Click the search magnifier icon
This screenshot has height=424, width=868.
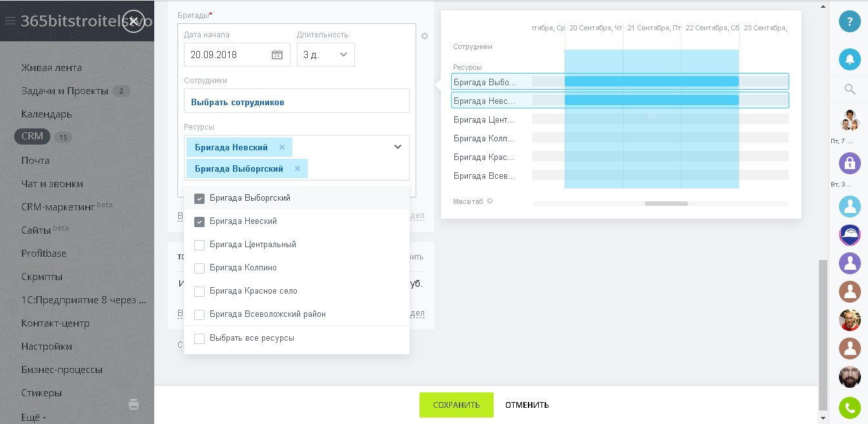849,90
